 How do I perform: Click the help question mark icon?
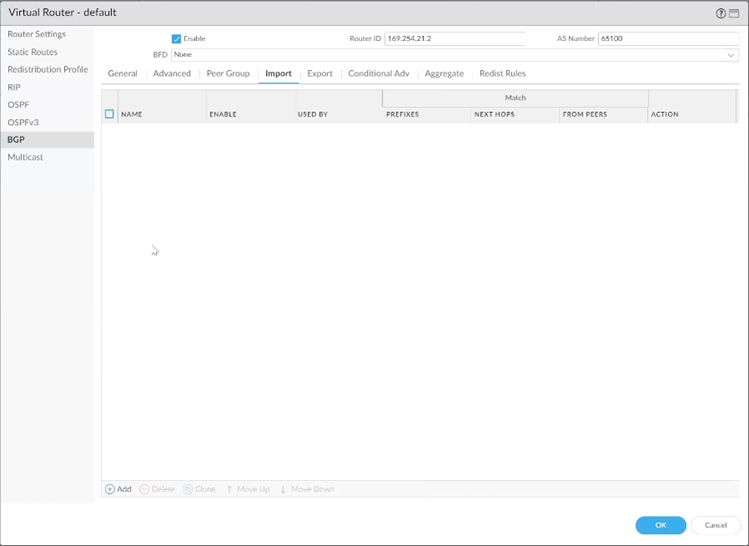tap(721, 13)
